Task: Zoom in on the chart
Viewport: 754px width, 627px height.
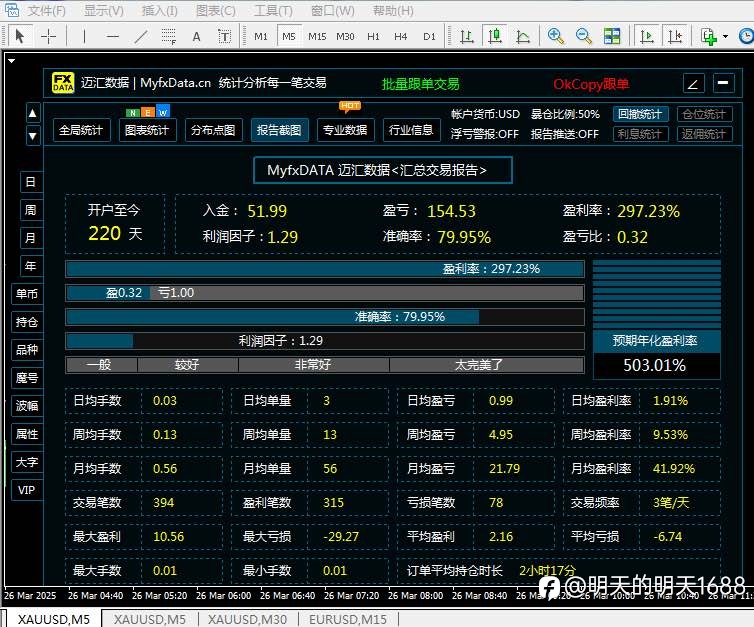Action: (x=555, y=36)
